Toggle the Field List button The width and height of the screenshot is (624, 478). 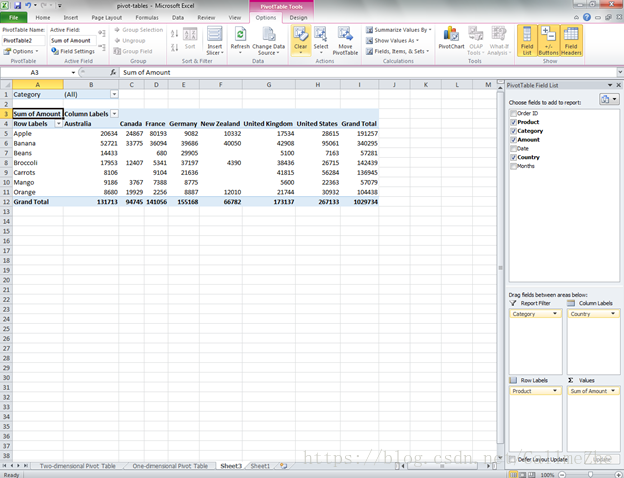527,41
